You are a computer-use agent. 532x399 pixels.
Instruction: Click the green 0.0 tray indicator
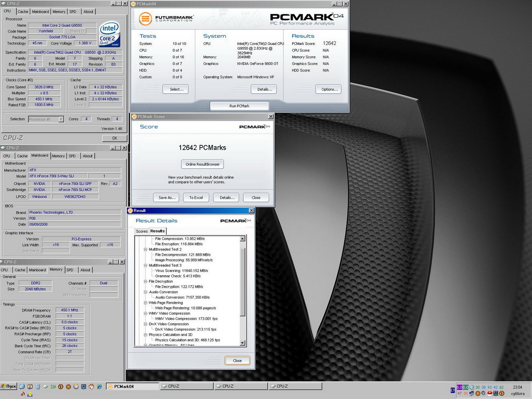(466, 387)
